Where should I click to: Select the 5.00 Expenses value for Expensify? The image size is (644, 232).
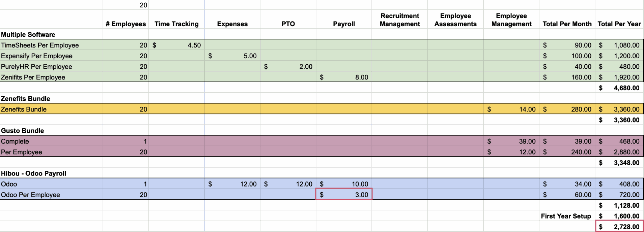[x=232, y=56]
